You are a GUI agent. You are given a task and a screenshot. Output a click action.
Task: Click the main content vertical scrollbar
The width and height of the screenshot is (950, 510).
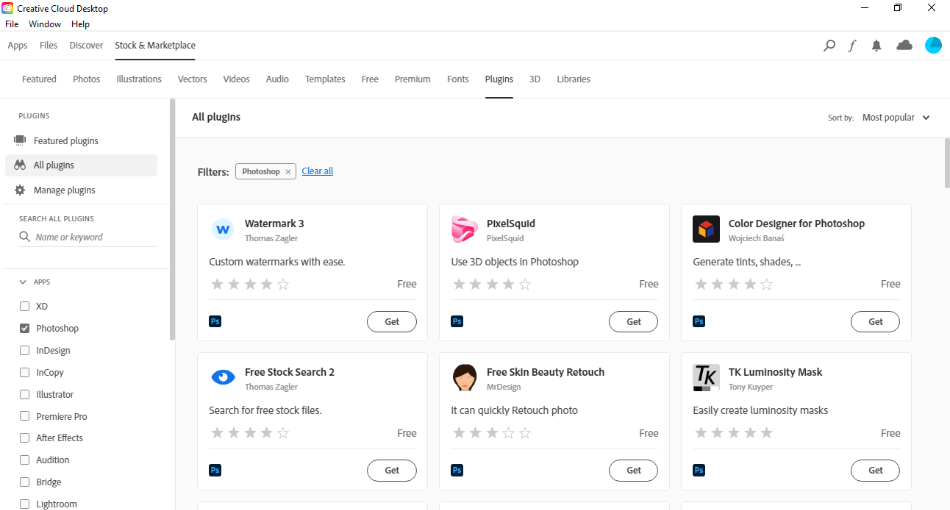tap(947, 164)
